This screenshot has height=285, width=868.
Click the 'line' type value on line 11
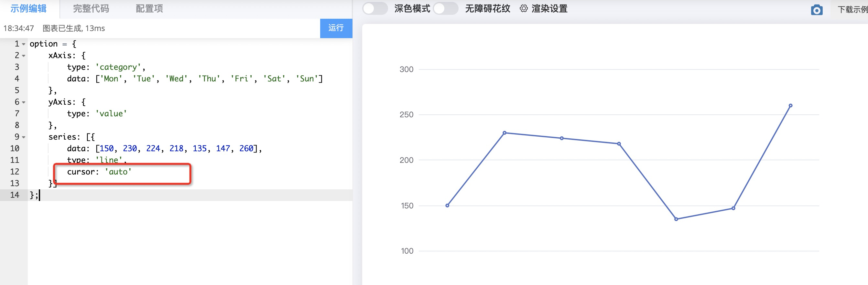coord(109,160)
